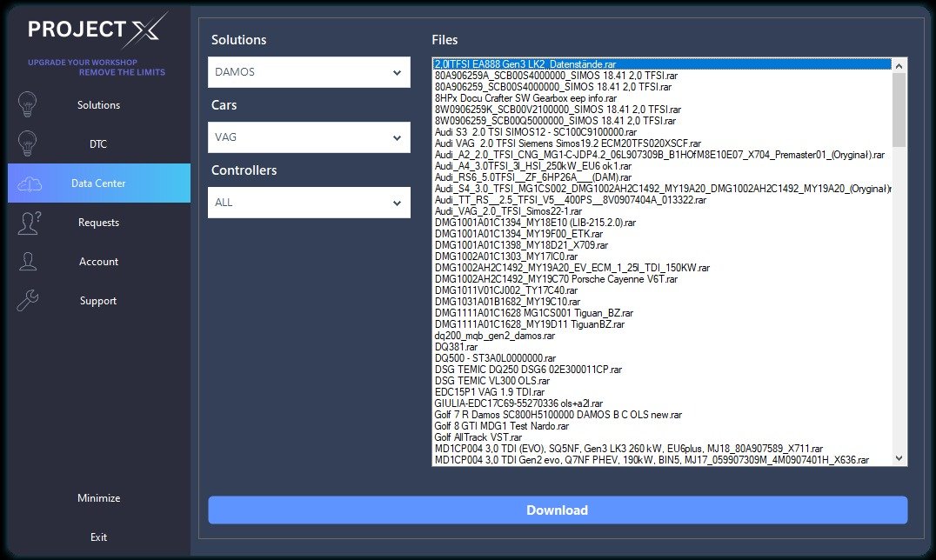The height and width of the screenshot is (560, 936).
Task: Select 2,0lTFSI EA888 Gen3 LK2_Datenstände.rar
Action: tap(662, 63)
